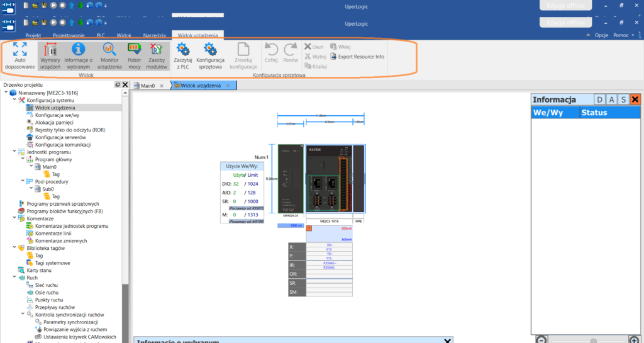The height and width of the screenshot is (343, 644).
Task: Select the MPA024-24 power module image
Action: (x=291, y=179)
